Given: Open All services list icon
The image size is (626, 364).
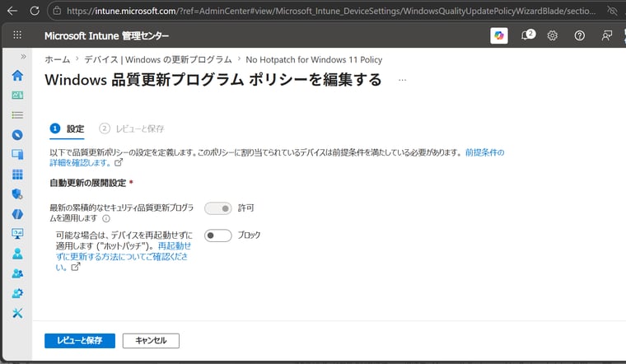Looking at the screenshot, I should [17, 115].
